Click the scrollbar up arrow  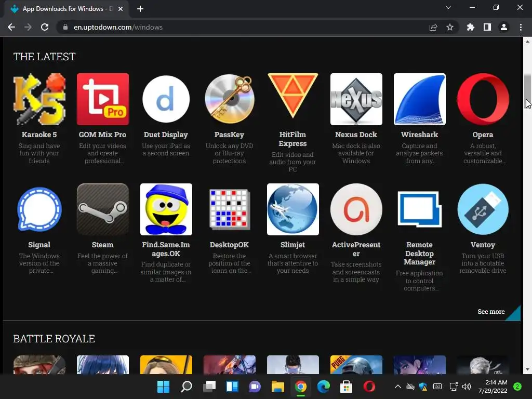[527, 42]
